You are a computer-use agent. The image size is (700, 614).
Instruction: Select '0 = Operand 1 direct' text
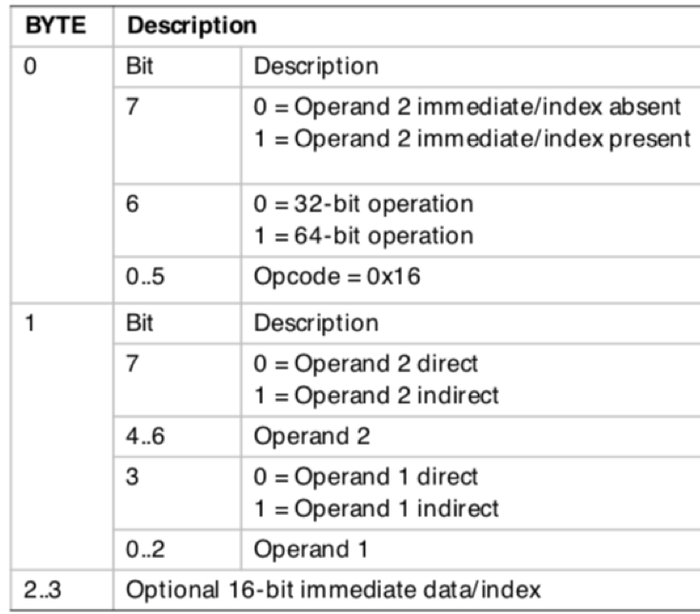(x=366, y=477)
